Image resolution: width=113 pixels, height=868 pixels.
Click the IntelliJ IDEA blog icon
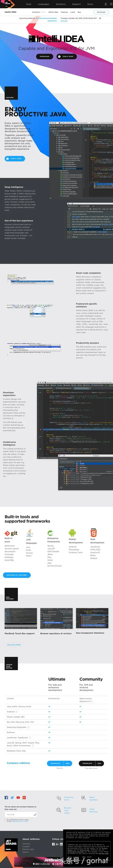pos(84,810)
